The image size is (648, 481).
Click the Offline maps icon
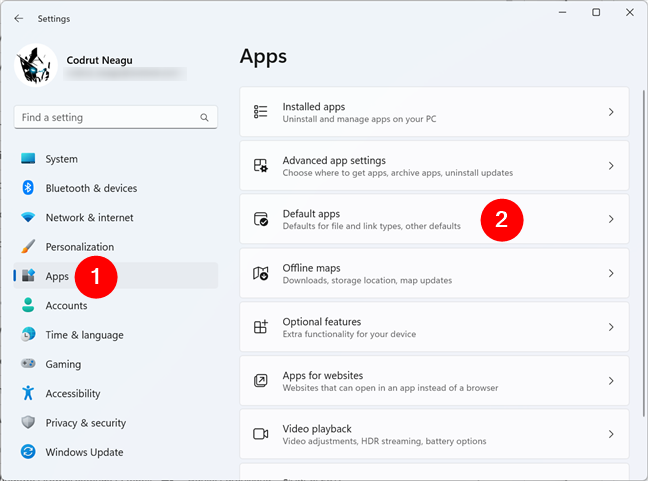point(260,273)
